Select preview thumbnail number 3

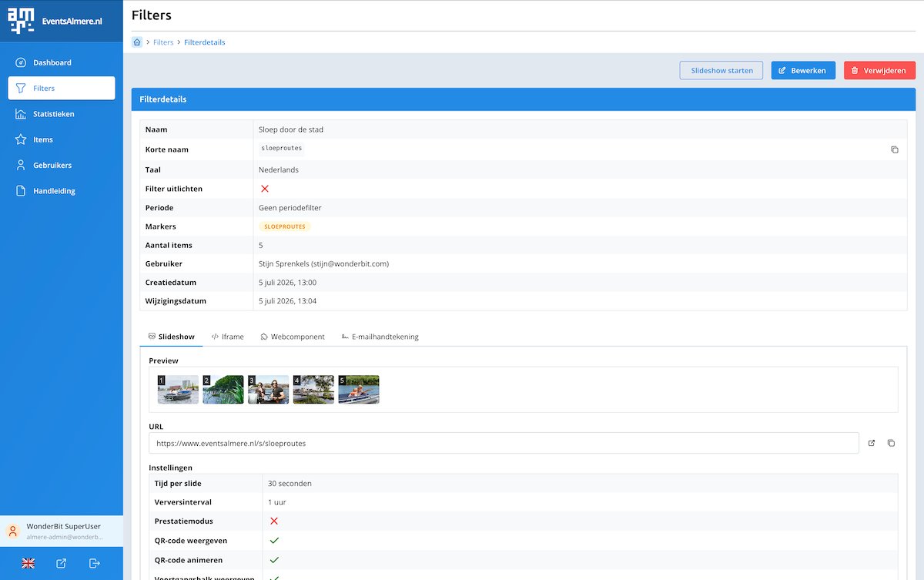(269, 390)
